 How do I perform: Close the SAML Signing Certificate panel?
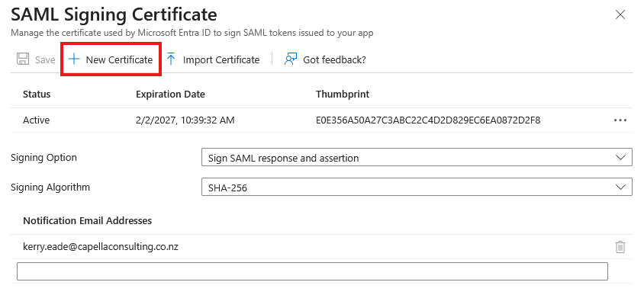[x=620, y=15]
